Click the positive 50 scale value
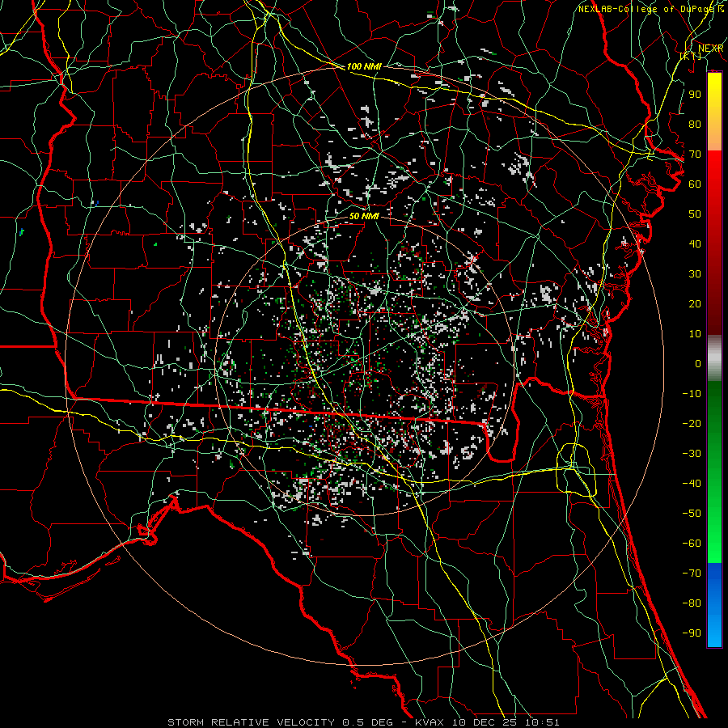 coord(695,214)
